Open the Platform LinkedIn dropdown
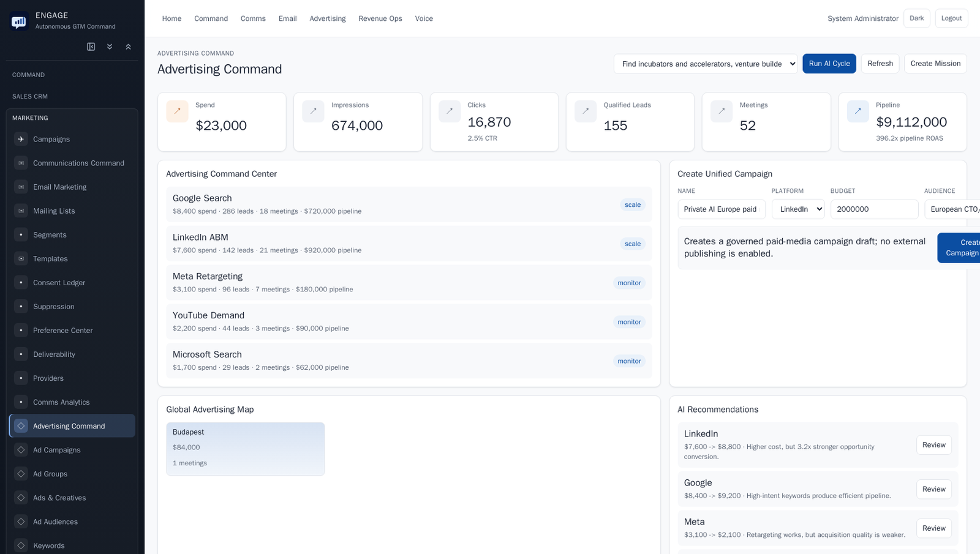Viewport: 980px width, 554px height. tap(798, 209)
